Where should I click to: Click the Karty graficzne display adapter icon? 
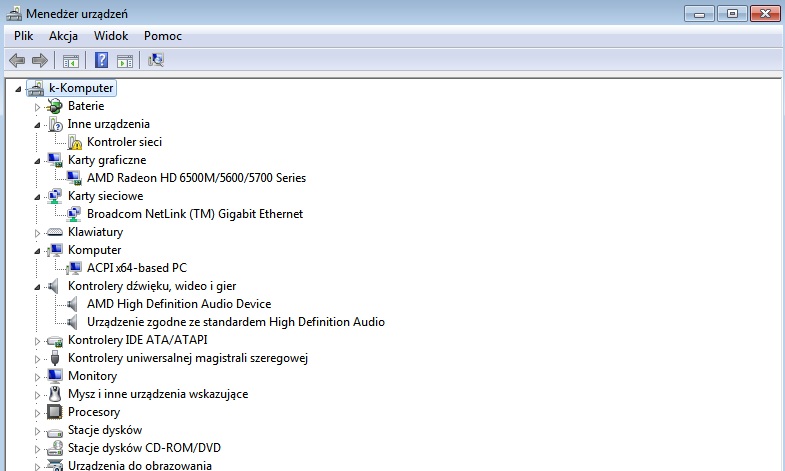(54, 160)
